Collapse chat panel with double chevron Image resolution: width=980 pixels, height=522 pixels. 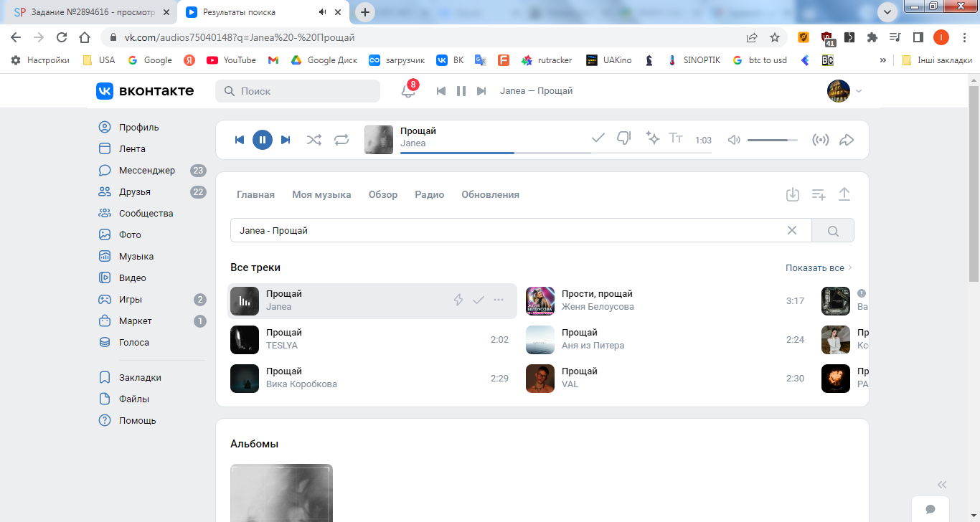click(942, 484)
